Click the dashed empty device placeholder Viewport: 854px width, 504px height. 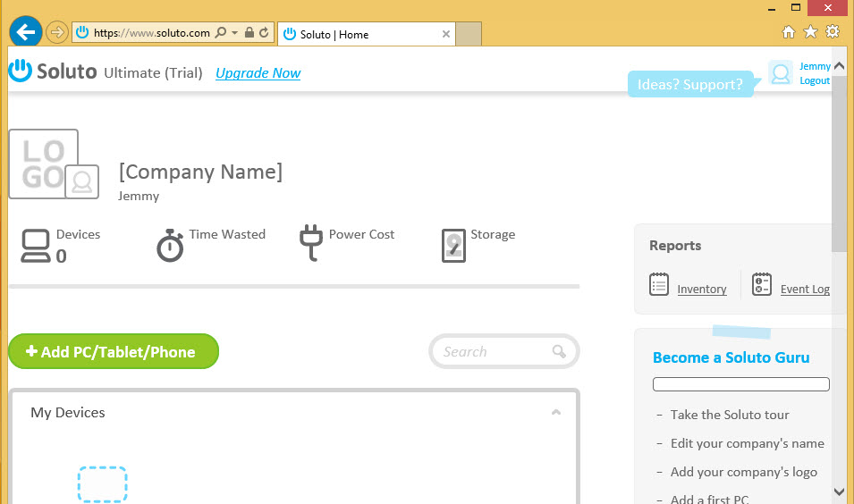point(103,484)
